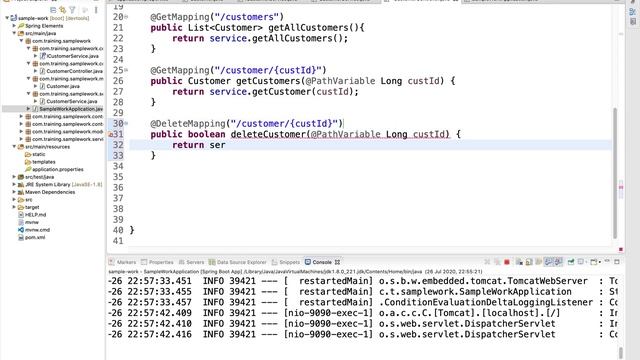Collapse fold marker on line 20
Viewport: 640px width, 360px height.
(126, 17)
